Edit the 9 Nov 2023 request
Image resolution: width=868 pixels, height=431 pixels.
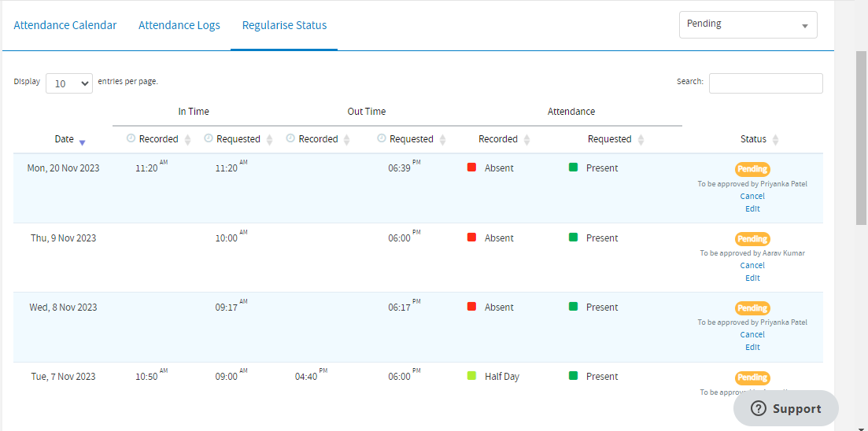click(x=752, y=278)
